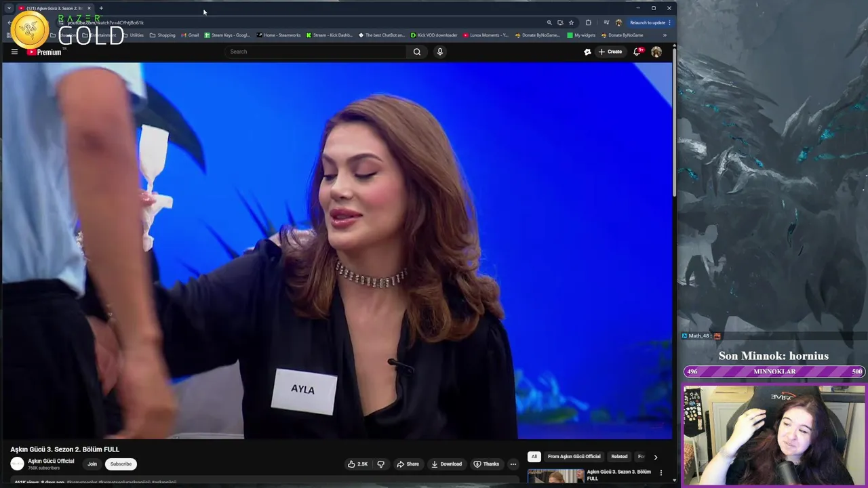Open the cast media icon in address bar
Screen dimensions: 868x488
(560, 22)
